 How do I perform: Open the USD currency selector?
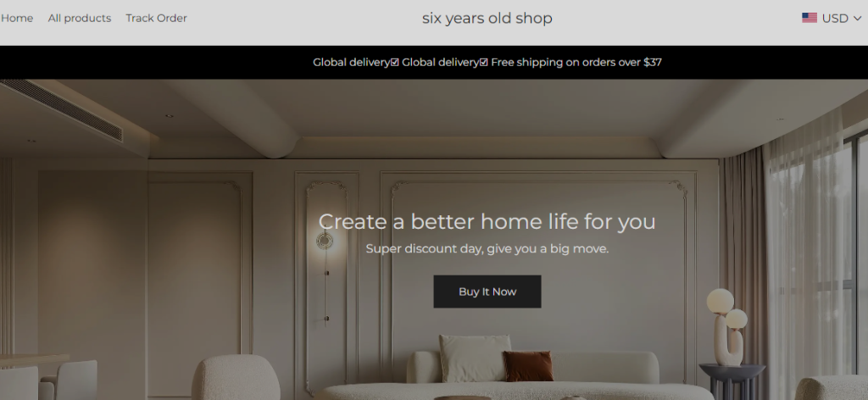(x=832, y=19)
